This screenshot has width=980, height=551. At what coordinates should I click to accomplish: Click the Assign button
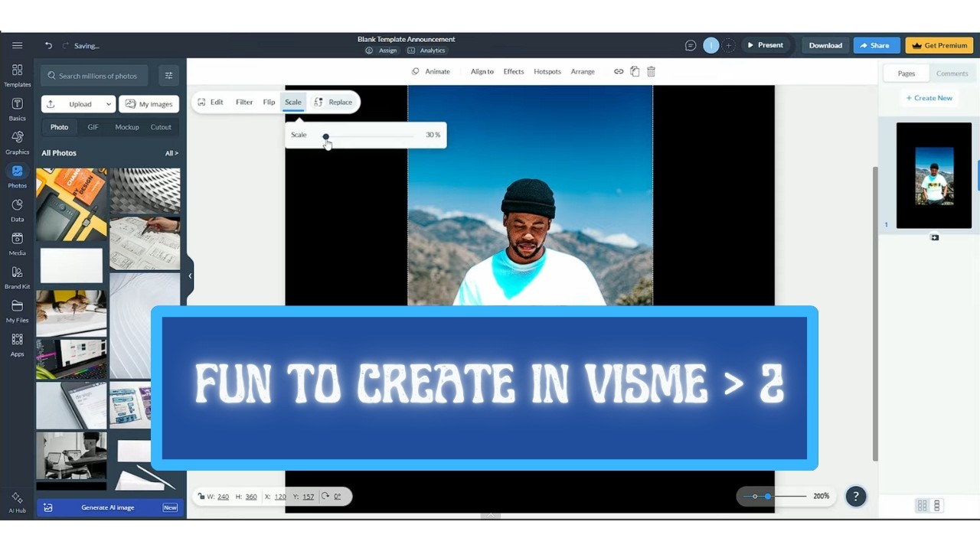coord(381,51)
